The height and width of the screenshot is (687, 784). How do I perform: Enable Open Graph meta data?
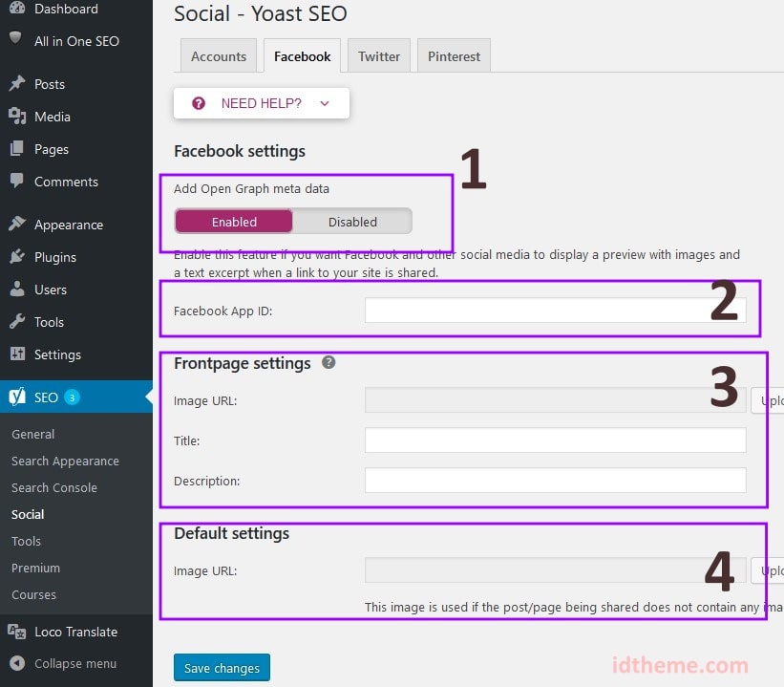233,221
